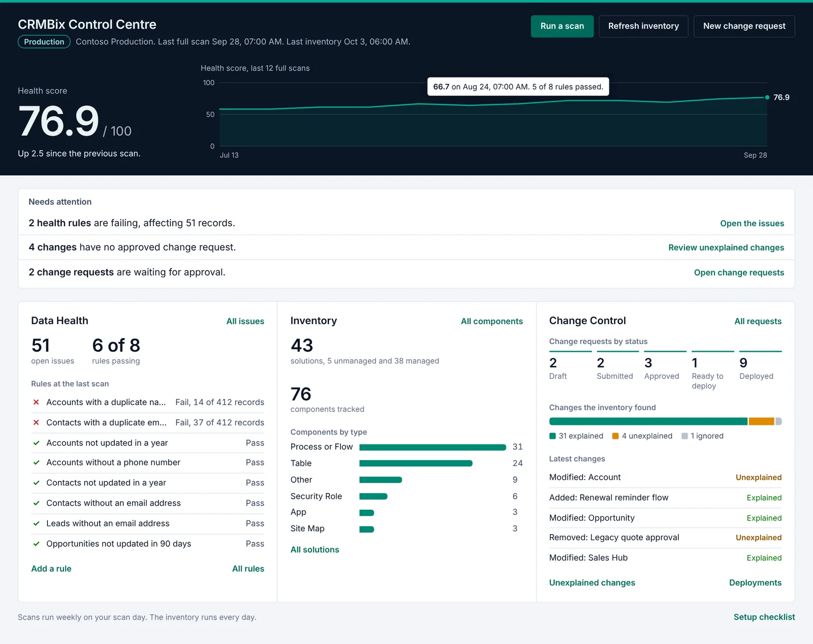Open the All rules link

click(248, 569)
